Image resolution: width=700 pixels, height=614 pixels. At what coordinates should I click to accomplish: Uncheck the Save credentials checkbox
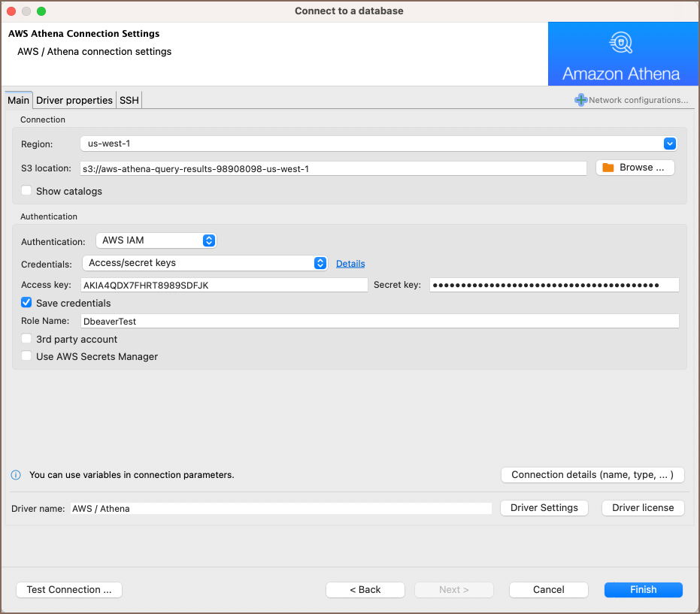pyautogui.click(x=27, y=303)
